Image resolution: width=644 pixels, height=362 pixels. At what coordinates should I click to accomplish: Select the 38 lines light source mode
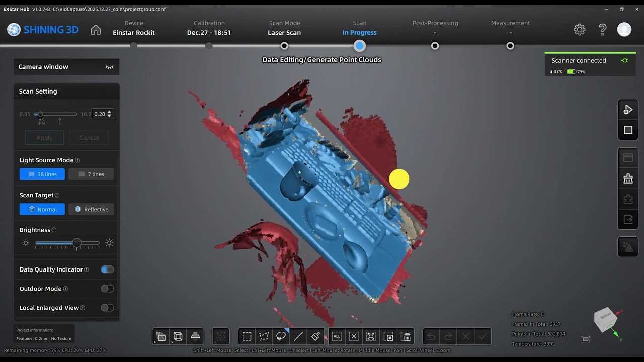[42, 174]
